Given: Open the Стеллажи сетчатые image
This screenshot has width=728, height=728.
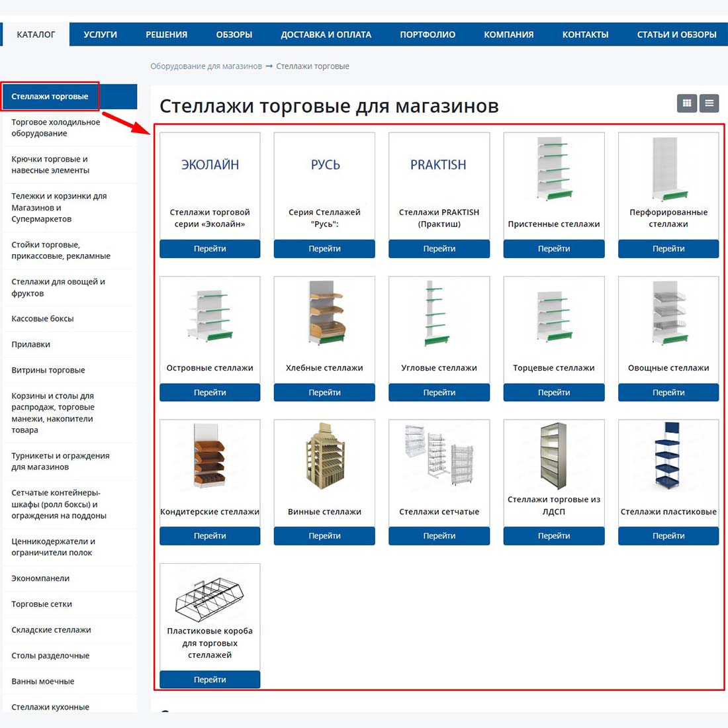Looking at the screenshot, I should pyautogui.click(x=439, y=455).
